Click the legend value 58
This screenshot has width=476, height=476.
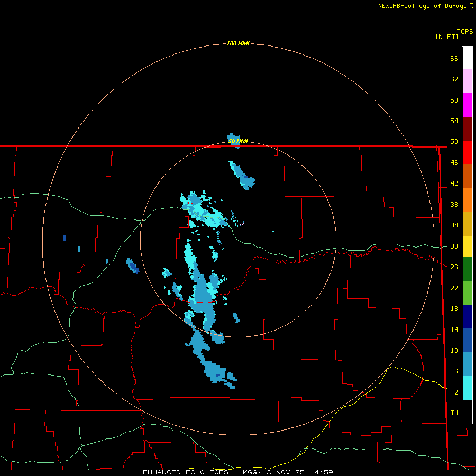[454, 100]
